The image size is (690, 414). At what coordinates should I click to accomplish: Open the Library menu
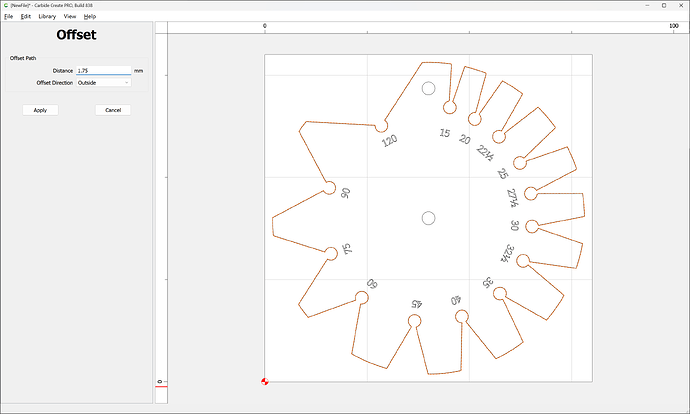pos(47,17)
